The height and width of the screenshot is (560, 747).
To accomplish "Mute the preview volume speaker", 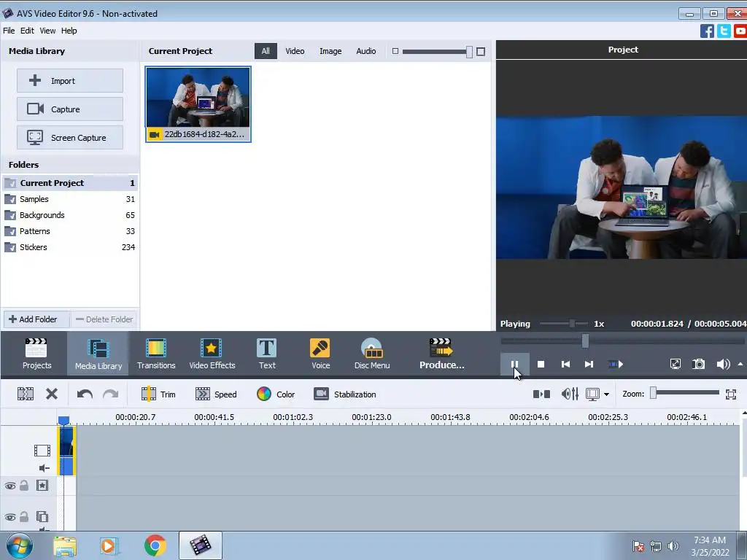I will (722, 365).
